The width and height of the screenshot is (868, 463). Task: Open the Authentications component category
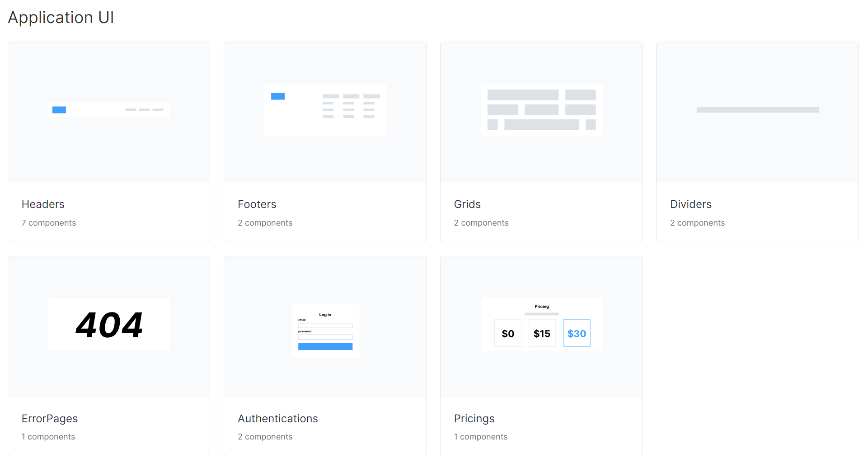325,356
